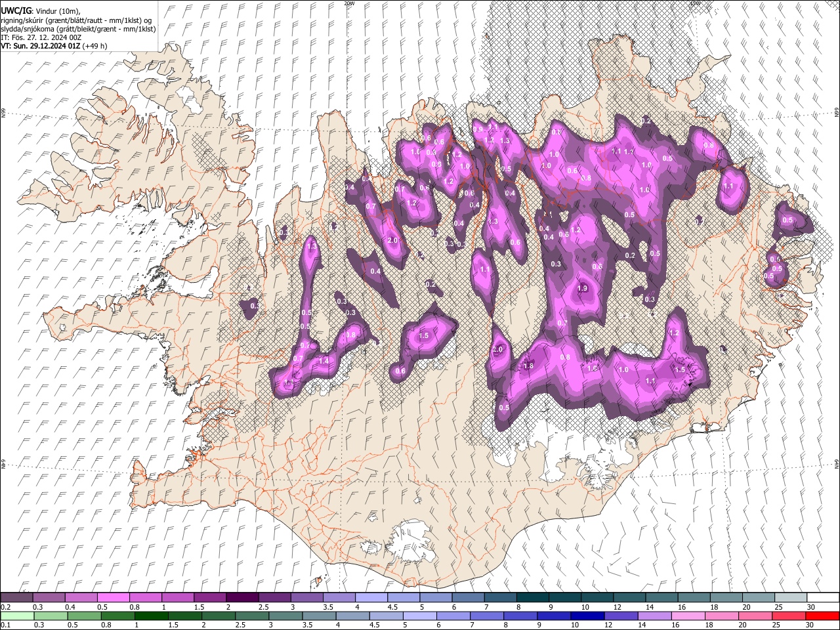Screen dimensions: 840x630
Task: Pick the bright red rain-scale swatch above 30
Action: pos(824,616)
